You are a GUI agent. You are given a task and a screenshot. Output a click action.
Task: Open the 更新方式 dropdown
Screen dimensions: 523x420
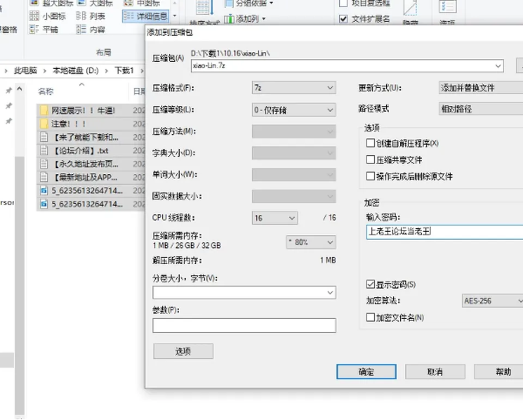pyautogui.click(x=481, y=88)
